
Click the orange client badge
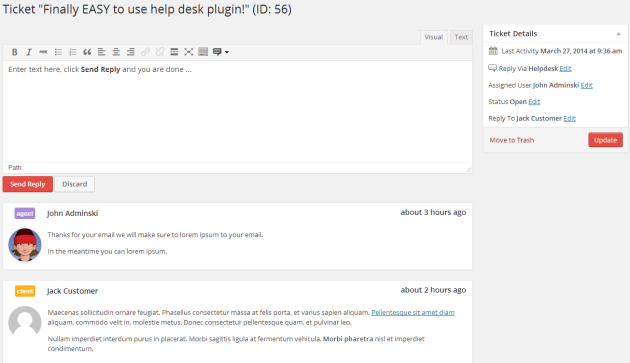25,291
